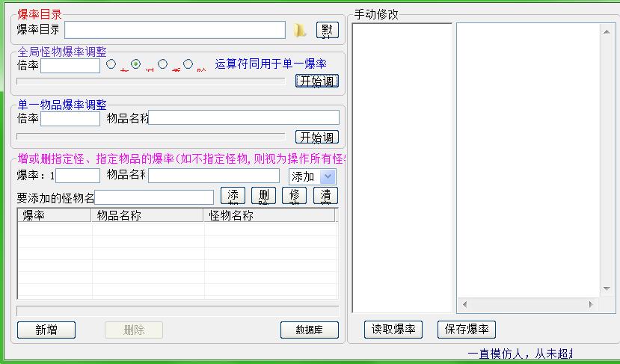Click the 保存爆率 button
Screen dimensions: 620x364
[x=467, y=329]
